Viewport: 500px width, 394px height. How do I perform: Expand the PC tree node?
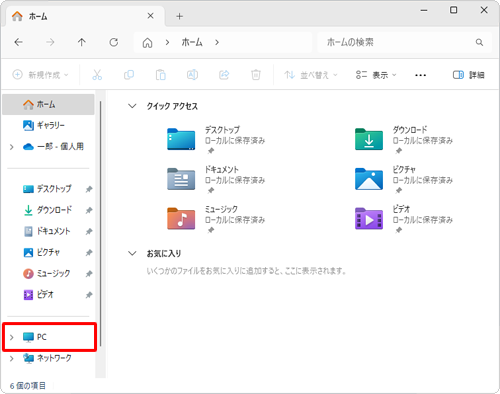click(12, 337)
